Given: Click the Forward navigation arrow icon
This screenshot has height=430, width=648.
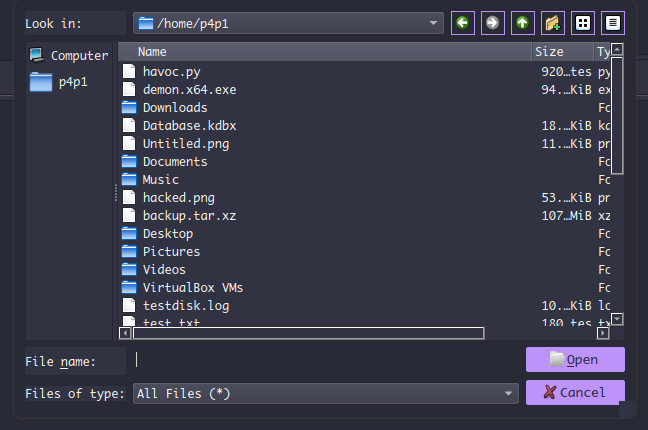Looking at the screenshot, I should click(x=492, y=22).
